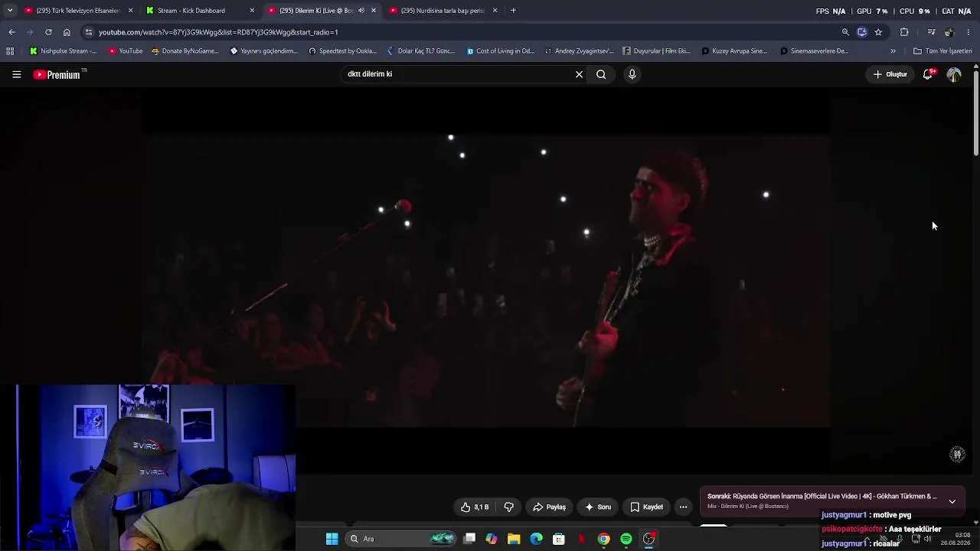Open Sinemaseverlere De... bookmark
Image resolution: width=980 pixels, height=551 pixels.
(x=815, y=51)
